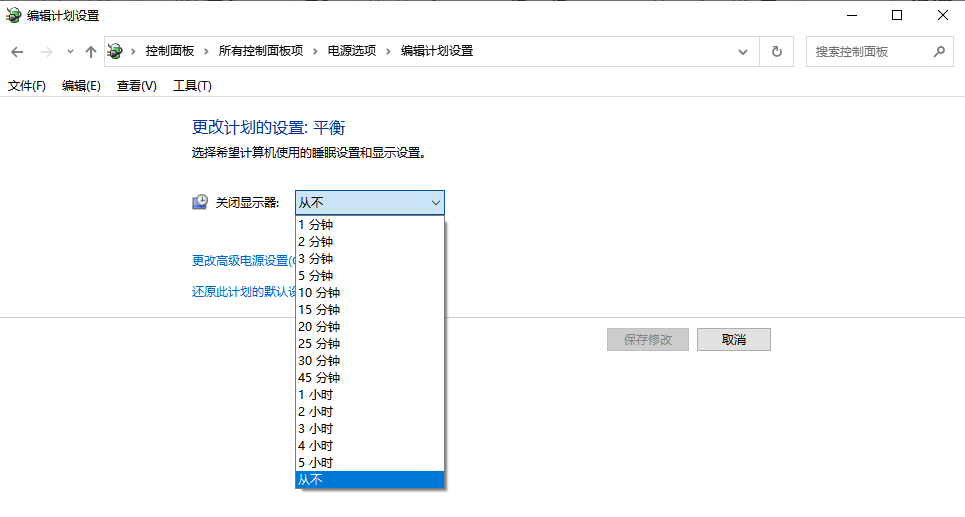Viewport: 965px width, 517px height.
Task: Refresh the control panel page
Action: pos(777,52)
